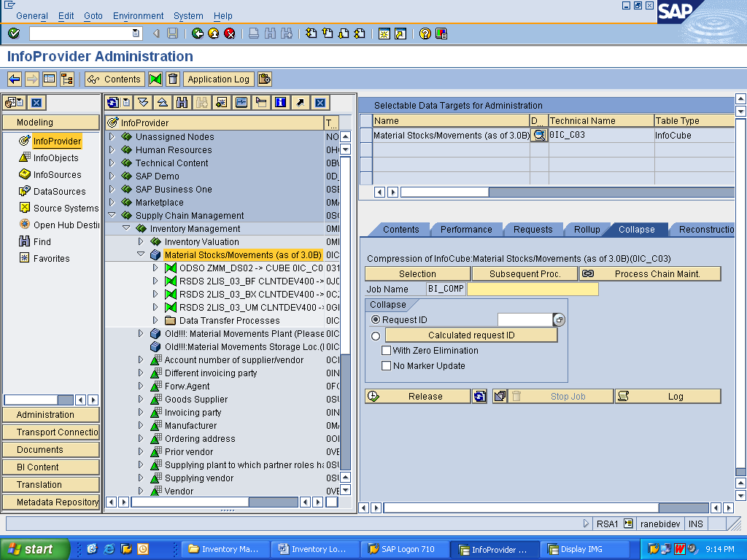Viewport: 747px width, 560px height.
Task: Click the Selection button
Action: point(417,274)
